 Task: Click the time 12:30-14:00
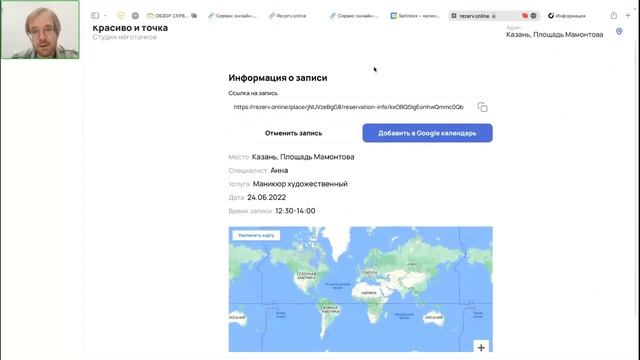(295, 211)
